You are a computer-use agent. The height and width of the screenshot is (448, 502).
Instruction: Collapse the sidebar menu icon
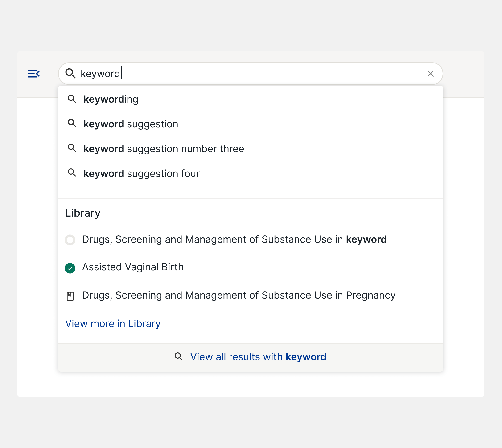coord(34,74)
